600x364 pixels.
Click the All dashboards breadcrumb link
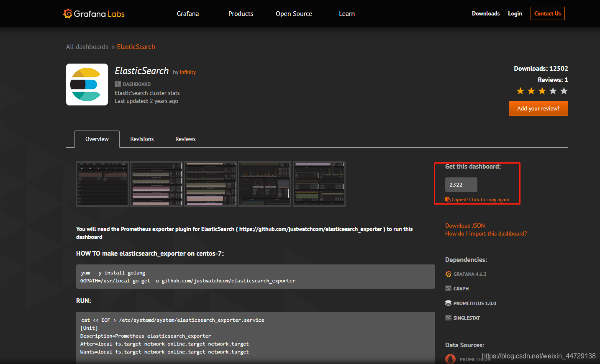click(87, 47)
